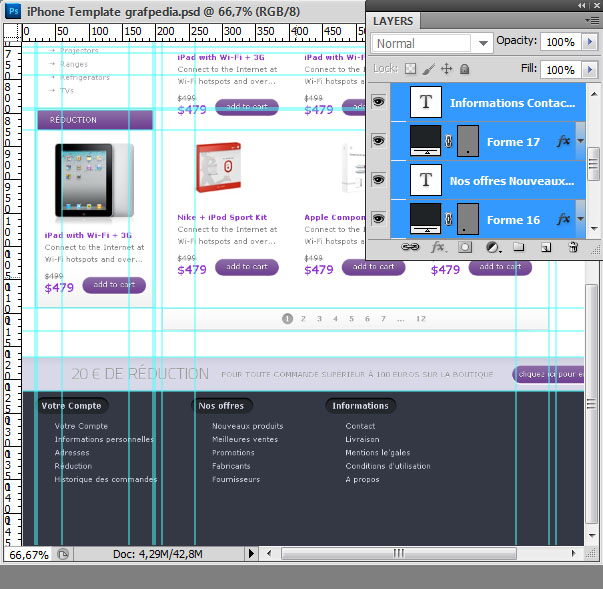Hide the Forme 16 layer
This screenshot has height=589, width=603.
[x=378, y=219]
